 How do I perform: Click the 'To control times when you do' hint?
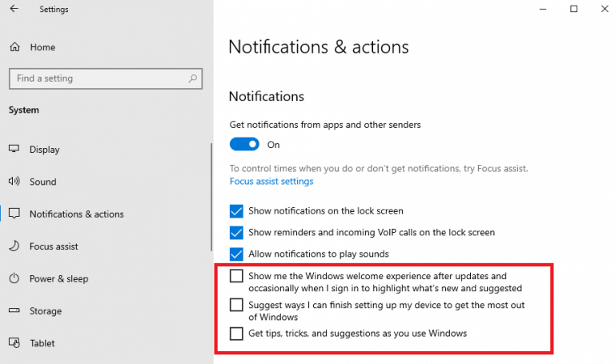(379, 169)
